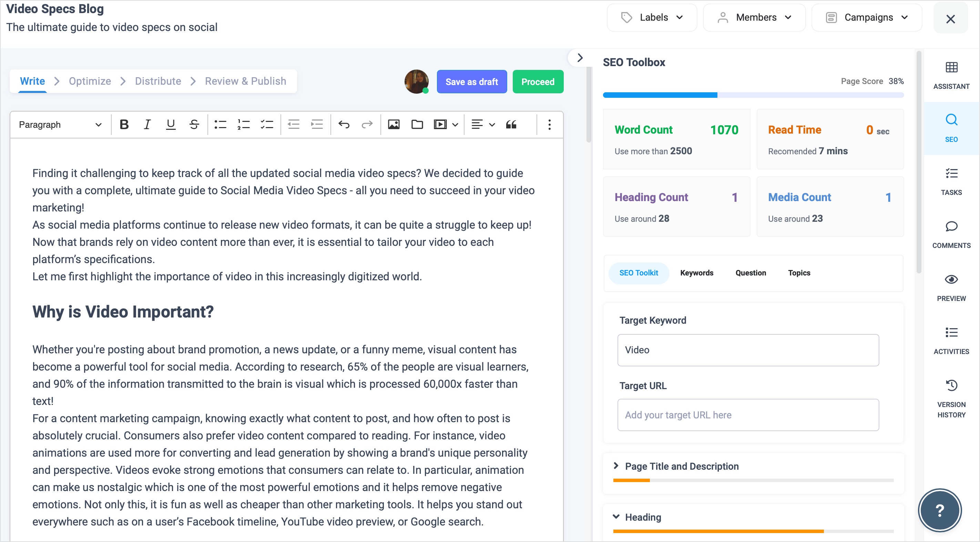
Task: Insert a checklist to-do list
Action: tap(267, 125)
